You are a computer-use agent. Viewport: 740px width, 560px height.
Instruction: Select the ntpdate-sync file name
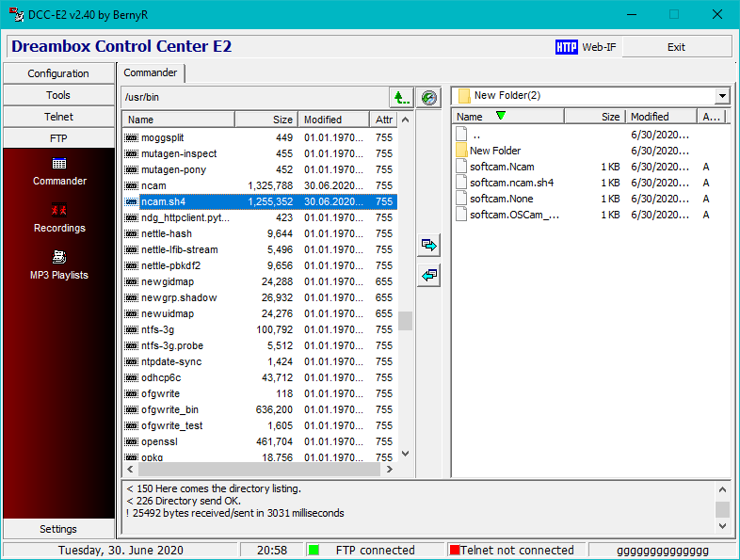(171, 361)
